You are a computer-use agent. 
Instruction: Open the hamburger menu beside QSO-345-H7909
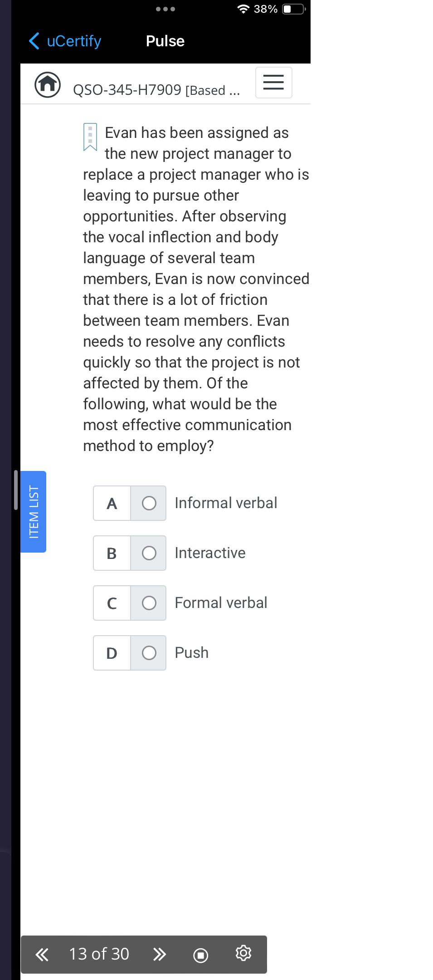(x=273, y=82)
